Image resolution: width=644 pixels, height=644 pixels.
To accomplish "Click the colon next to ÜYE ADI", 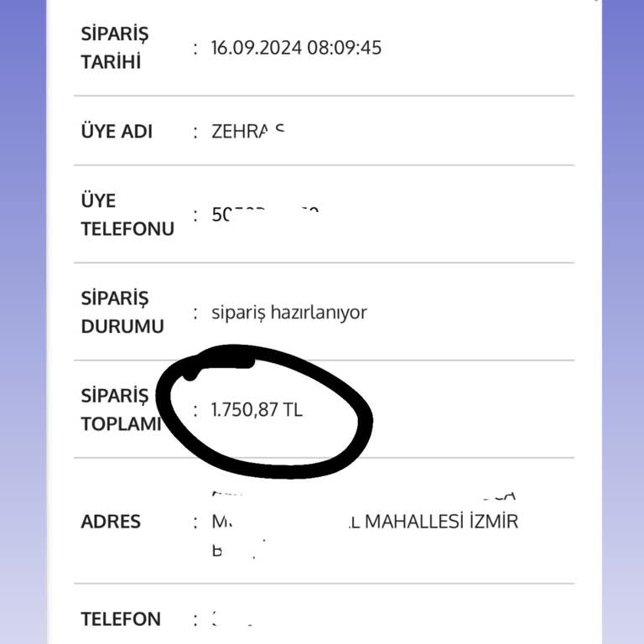I will pos(195,132).
